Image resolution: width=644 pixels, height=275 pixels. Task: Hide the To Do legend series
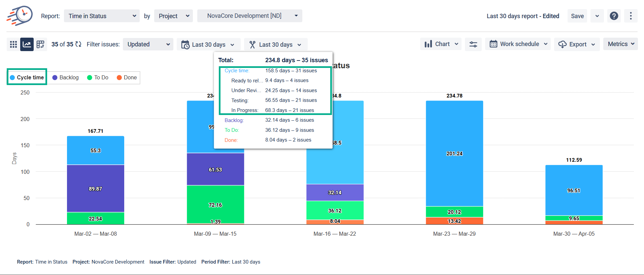coord(98,78)
